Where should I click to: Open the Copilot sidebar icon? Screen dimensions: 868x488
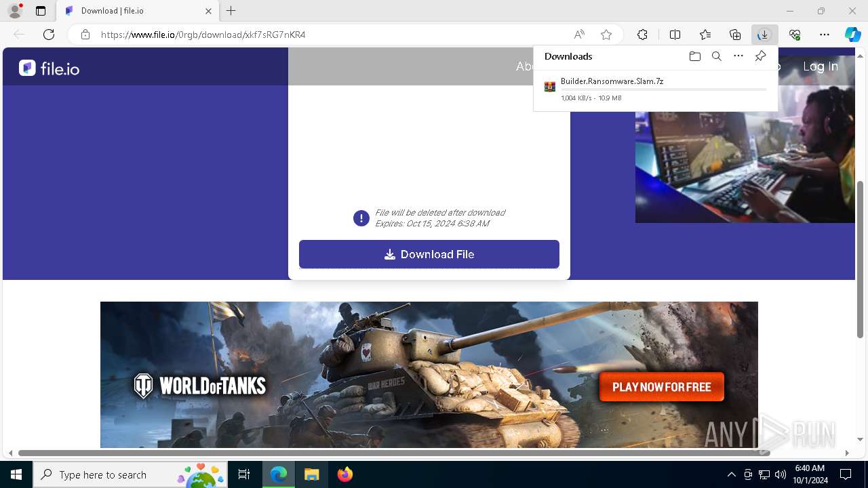pos(852,35)
